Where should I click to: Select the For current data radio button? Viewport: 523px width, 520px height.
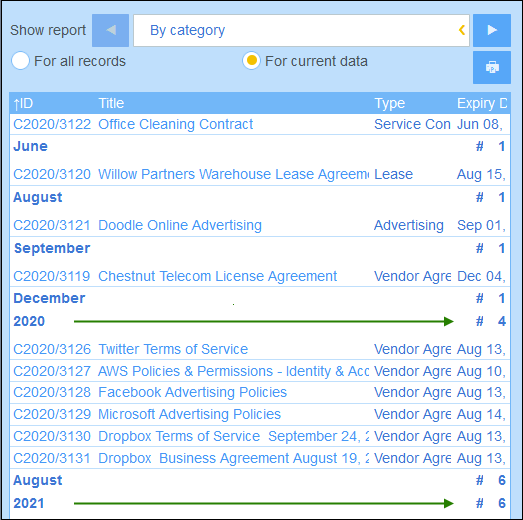click(x=251, y=61)
